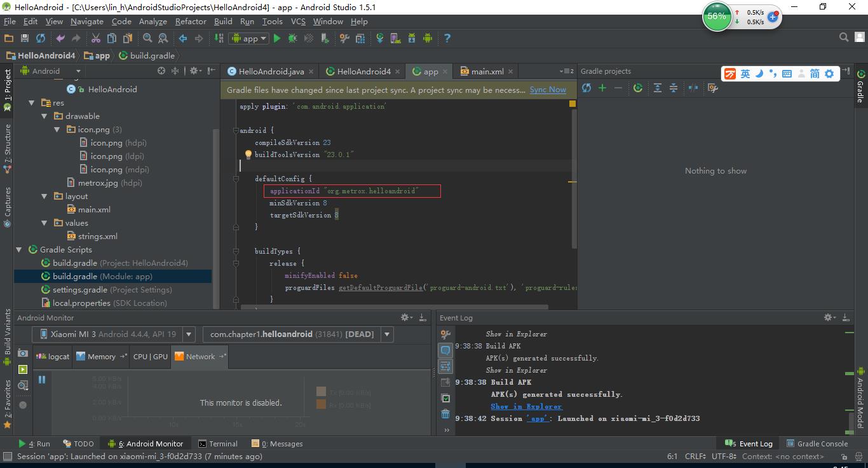Open Project Structure toolbar icon
The image size is (868, 468).
coord(360,38)
